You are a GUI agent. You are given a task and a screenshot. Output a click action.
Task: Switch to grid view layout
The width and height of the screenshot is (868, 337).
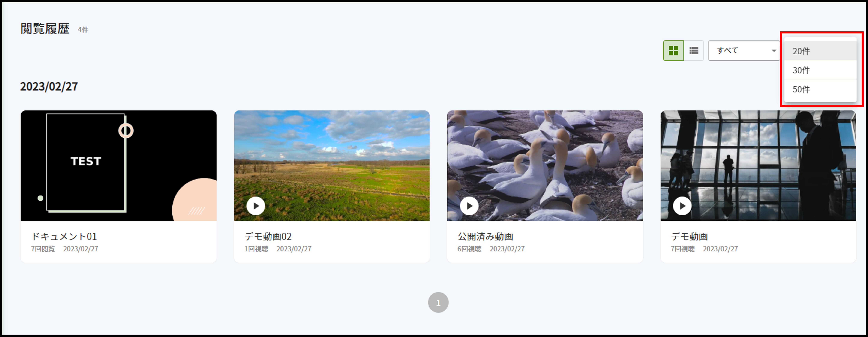pyautogui.click(x=673, y=51)
